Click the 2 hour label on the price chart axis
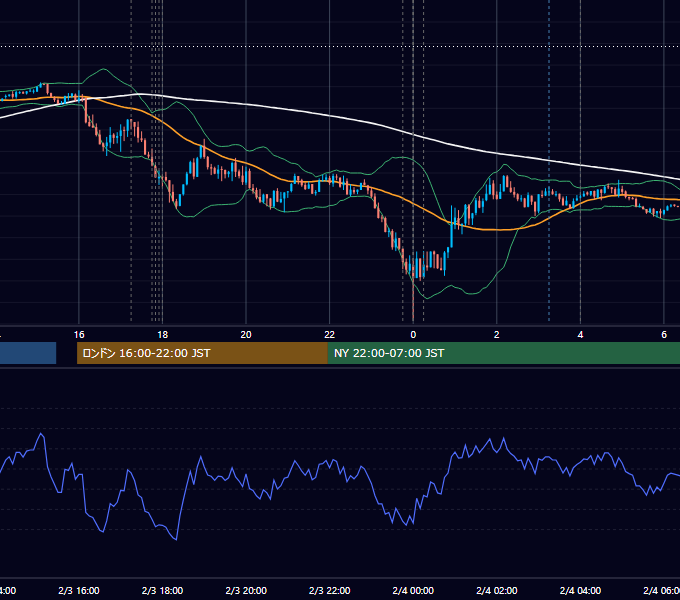 pyautogui.click(x=497, y=335)
